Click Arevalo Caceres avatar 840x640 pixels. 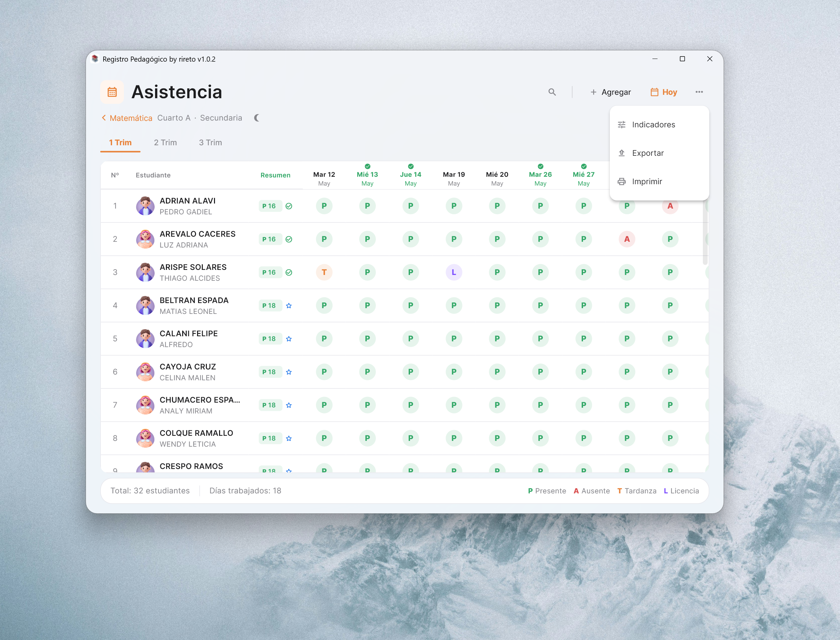tap(145, 239)
